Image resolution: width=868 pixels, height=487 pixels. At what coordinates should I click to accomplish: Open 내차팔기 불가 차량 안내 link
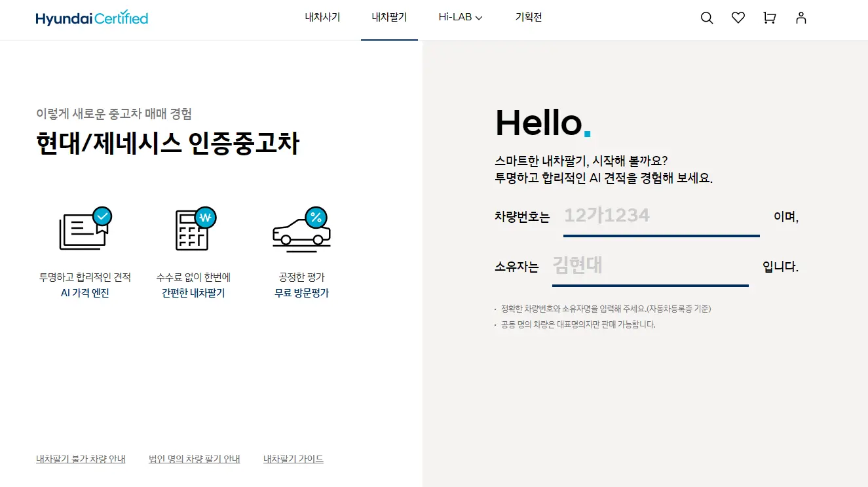pos(81,459)
